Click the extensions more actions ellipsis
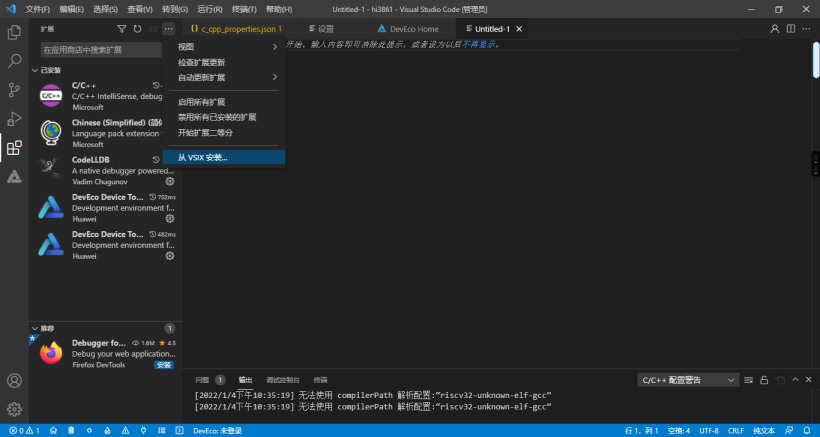 [x=168, y=29]
